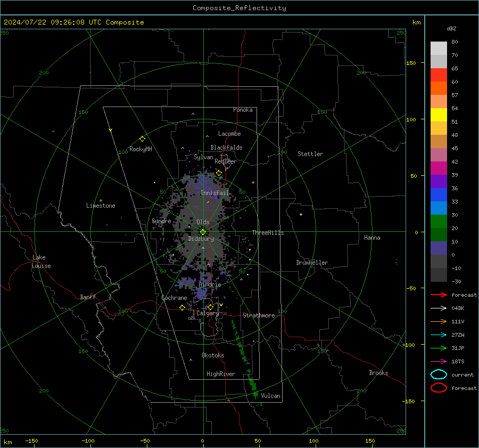The image size is (479, 448).
Task: Click the purple 36–39 dBZ color swatch
Action: tap(439, 181)
